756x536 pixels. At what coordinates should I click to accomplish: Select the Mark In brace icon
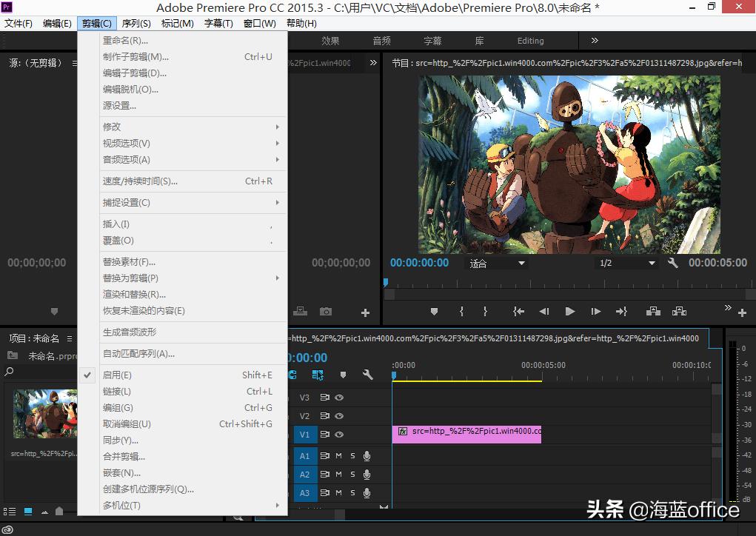point(461,309)
